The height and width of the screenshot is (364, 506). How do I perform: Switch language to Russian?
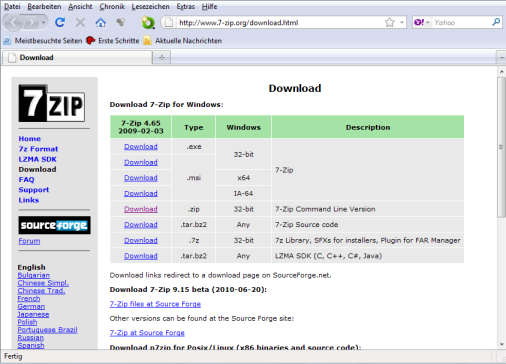(31, 337)
